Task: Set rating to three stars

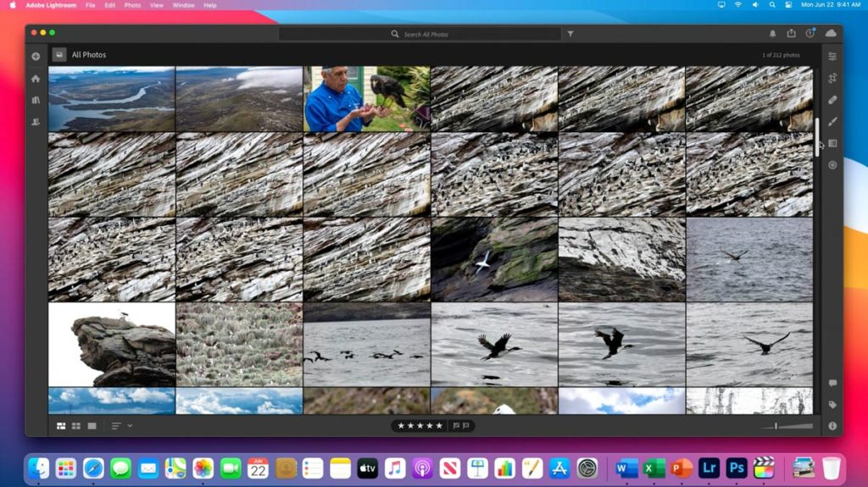Action: click(x=420, y=425)
